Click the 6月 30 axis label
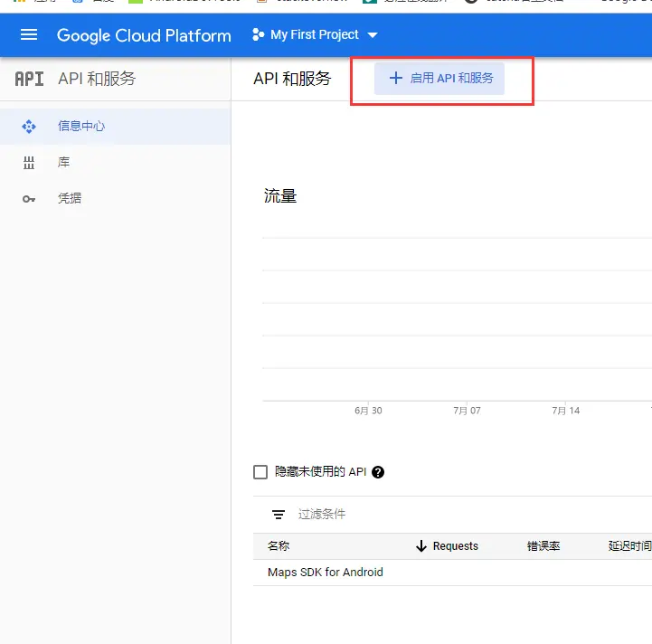 pyautogui.click(x=368, y=411)
